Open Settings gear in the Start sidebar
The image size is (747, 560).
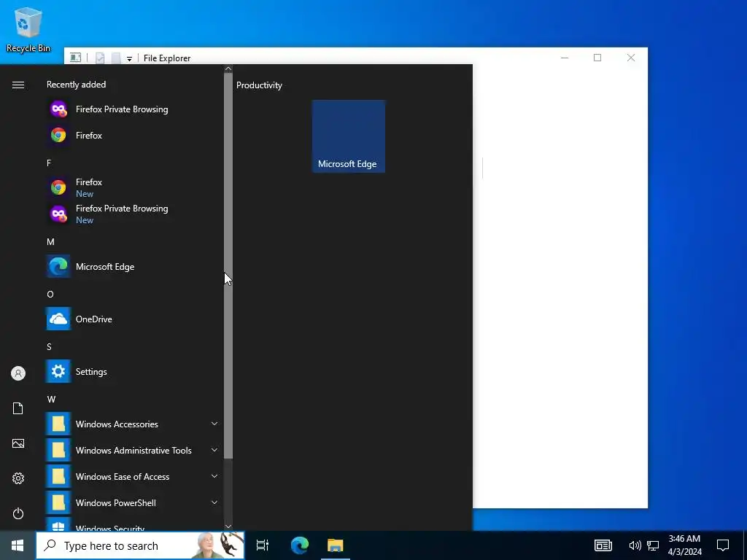point(18,478)
